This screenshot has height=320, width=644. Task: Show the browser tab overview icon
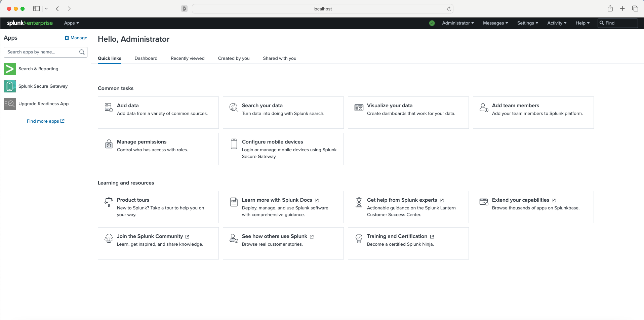(635, 9)
